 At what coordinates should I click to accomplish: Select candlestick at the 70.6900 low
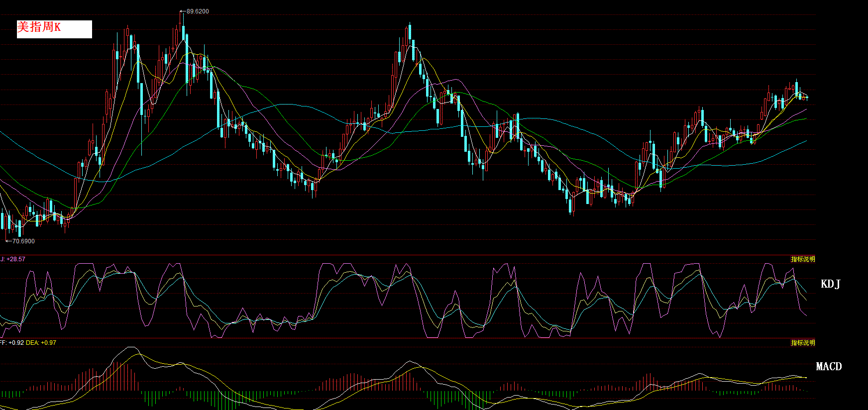(x=6, y=224)
